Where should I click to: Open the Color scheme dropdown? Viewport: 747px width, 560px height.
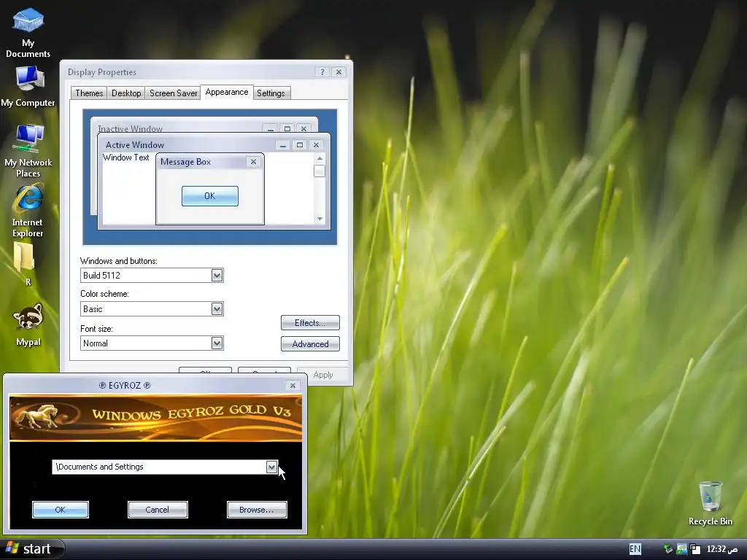click(x=217, y=309)
